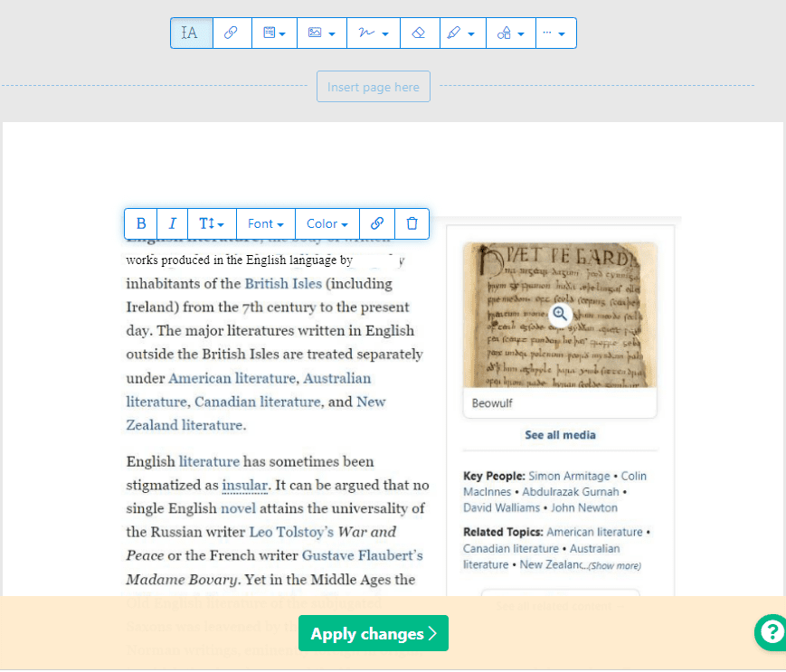
Task: Open the Forms tool dropdown
Action: [x=273, y=33]
